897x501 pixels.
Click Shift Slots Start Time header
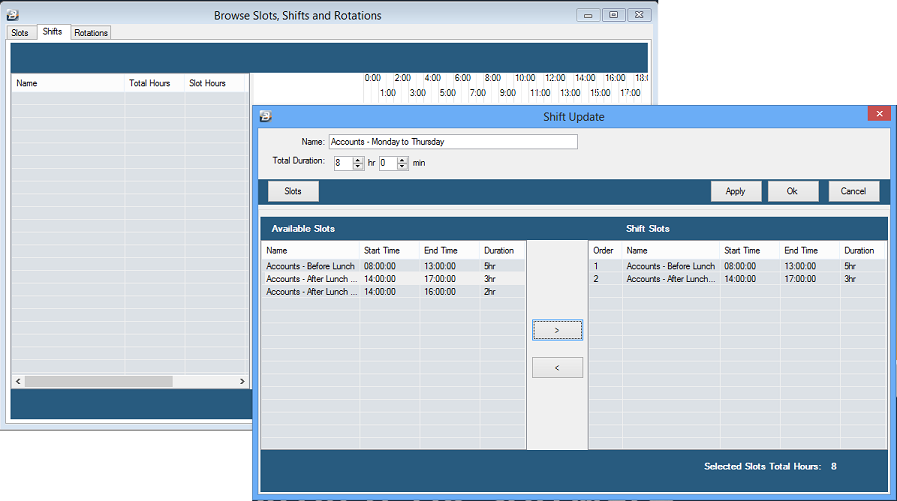749,250
